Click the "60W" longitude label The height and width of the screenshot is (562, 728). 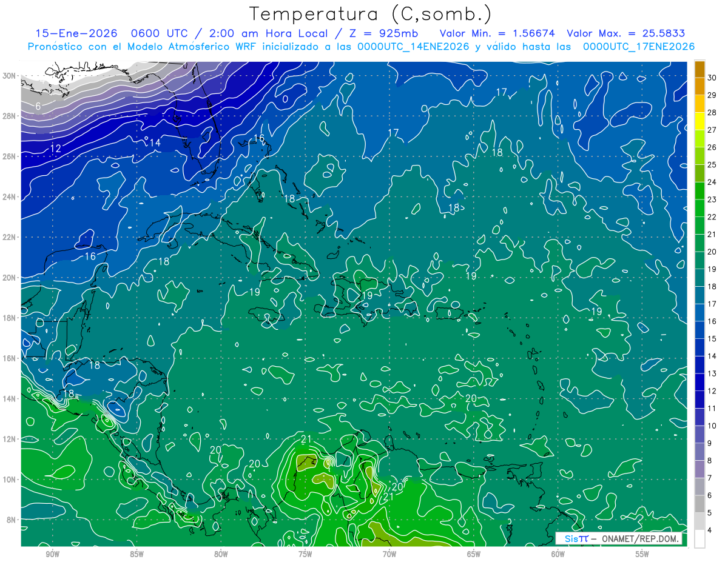[558, 554]
